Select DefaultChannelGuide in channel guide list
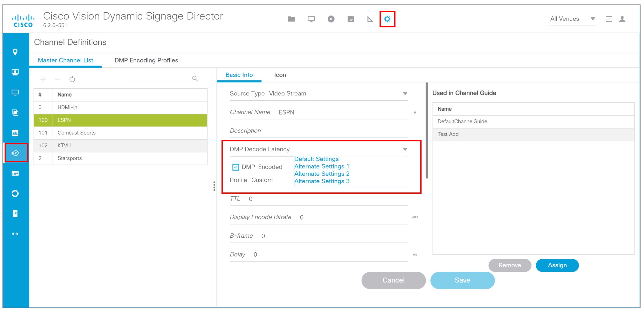The width and height of the screenshot is (644, 312). (533, 122)
